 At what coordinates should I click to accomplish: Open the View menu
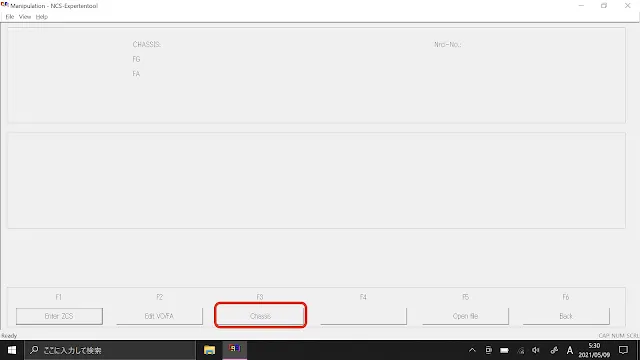click(25, 17)
